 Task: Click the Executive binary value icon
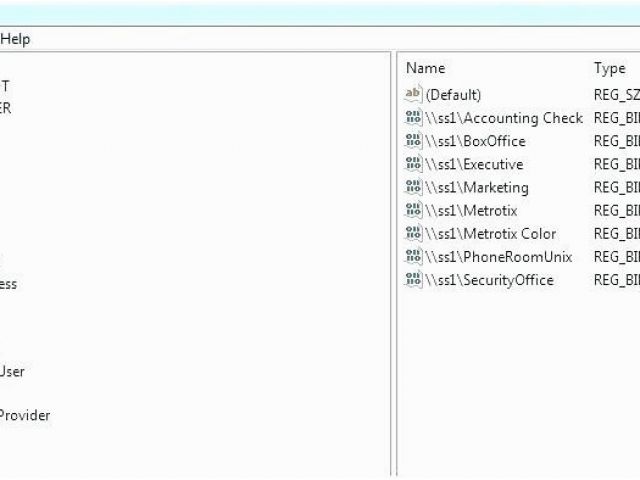(414, 164)
